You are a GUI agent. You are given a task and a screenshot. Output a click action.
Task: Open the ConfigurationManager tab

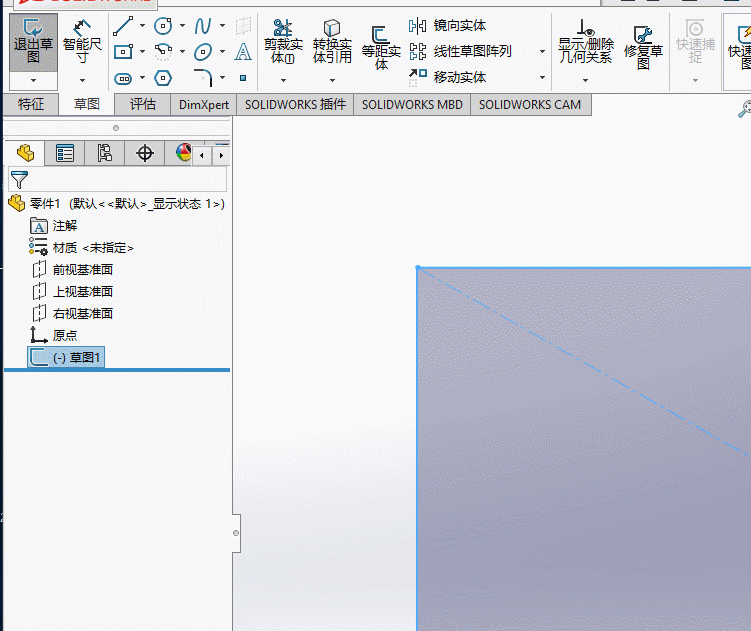[104, 153]
